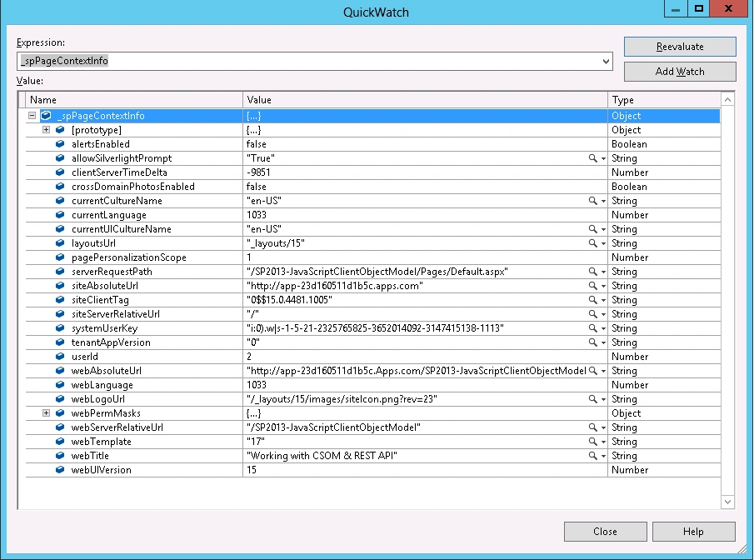Open text visualizer magnifier for webTitle
This screenshot has height=560, width=754.
pos(593,456)
